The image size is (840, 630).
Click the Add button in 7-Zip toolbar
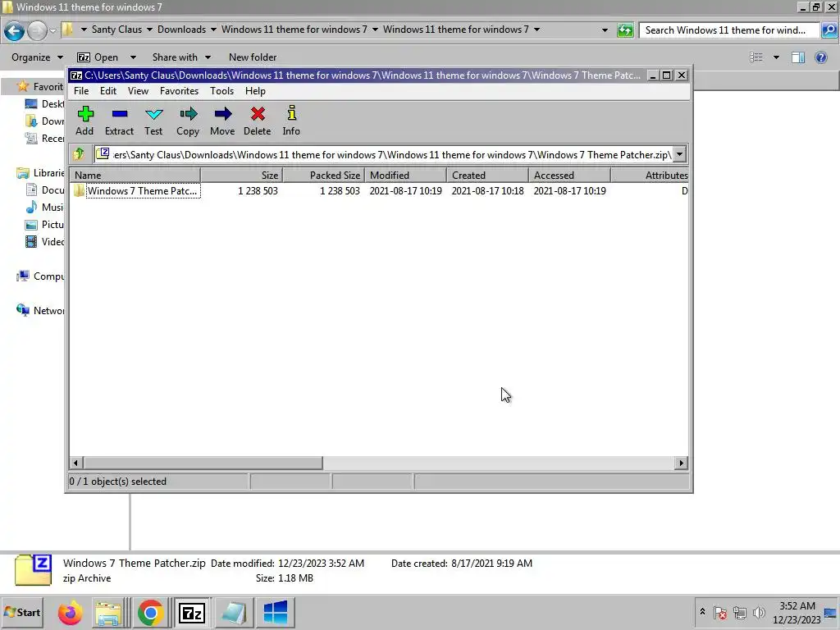coord(84,121)
